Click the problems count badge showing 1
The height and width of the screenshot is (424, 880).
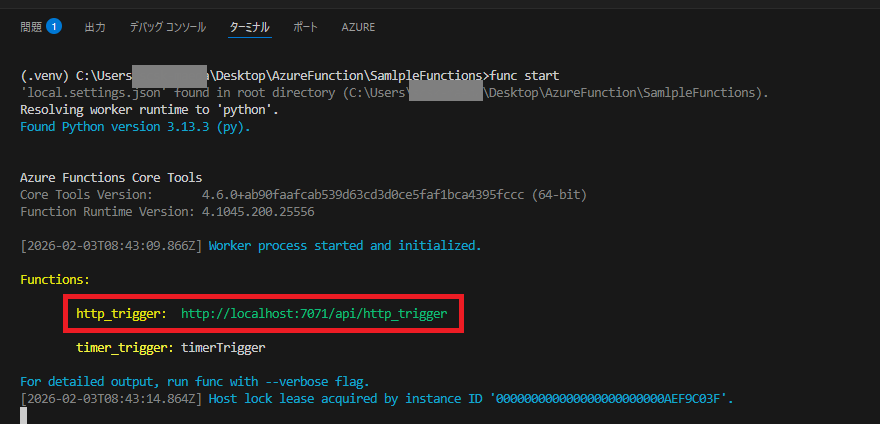(x=54, y=27)
